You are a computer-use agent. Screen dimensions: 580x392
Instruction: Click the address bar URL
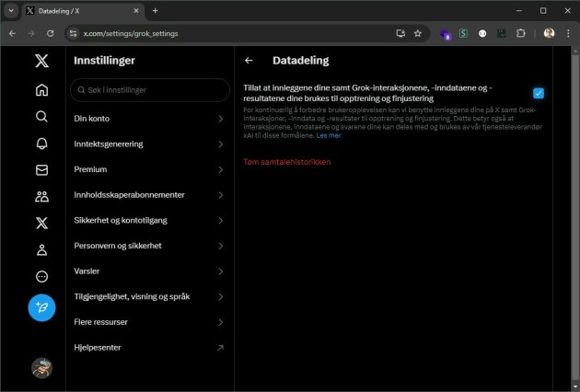131,34
